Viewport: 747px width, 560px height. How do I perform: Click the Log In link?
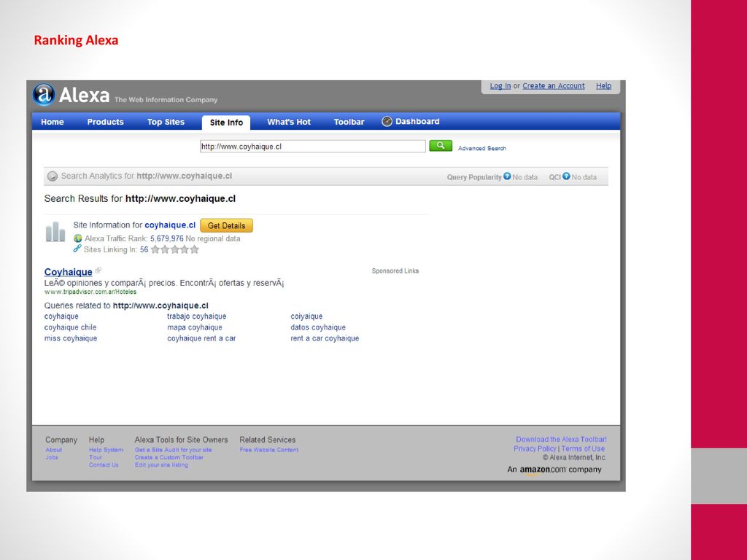[x=500, y=86]
